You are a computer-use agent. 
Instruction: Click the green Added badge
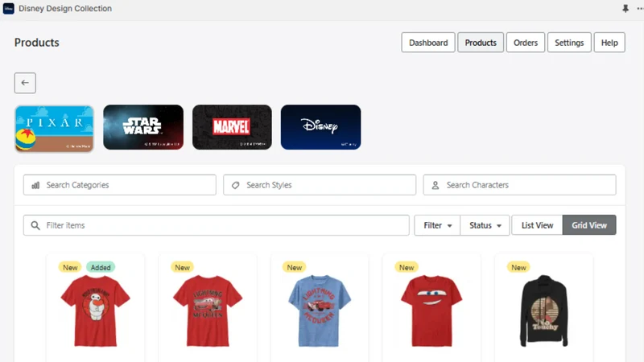pos(101,268)
